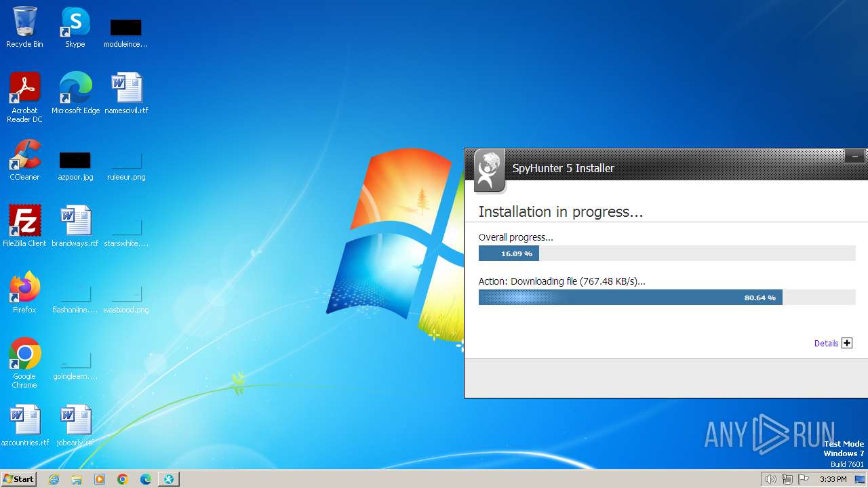Minimize the SpyHunter 5 Installer window
The height and width of the screenshot is (488, 868).
[x=855, y=157]
